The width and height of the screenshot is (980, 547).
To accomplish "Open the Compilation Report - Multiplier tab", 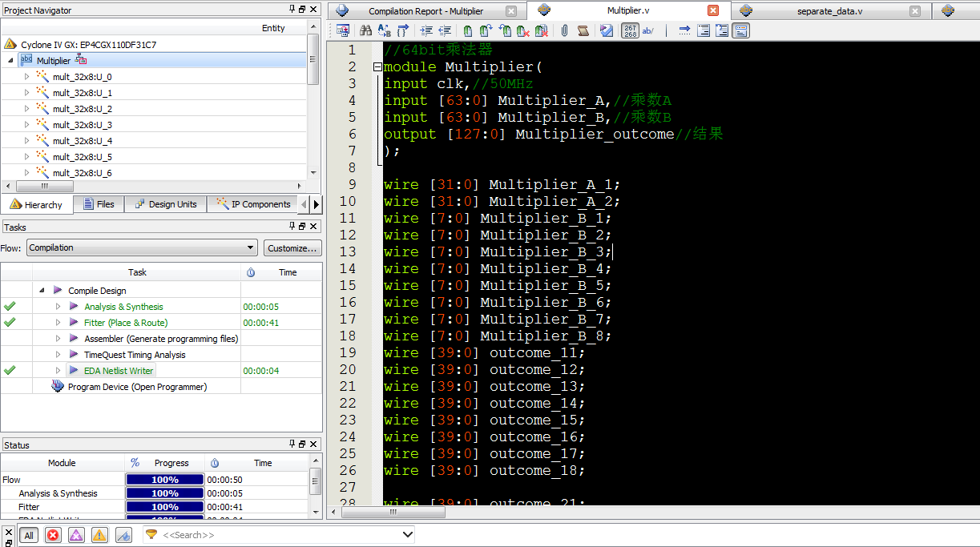I will (x=425, y=11).
